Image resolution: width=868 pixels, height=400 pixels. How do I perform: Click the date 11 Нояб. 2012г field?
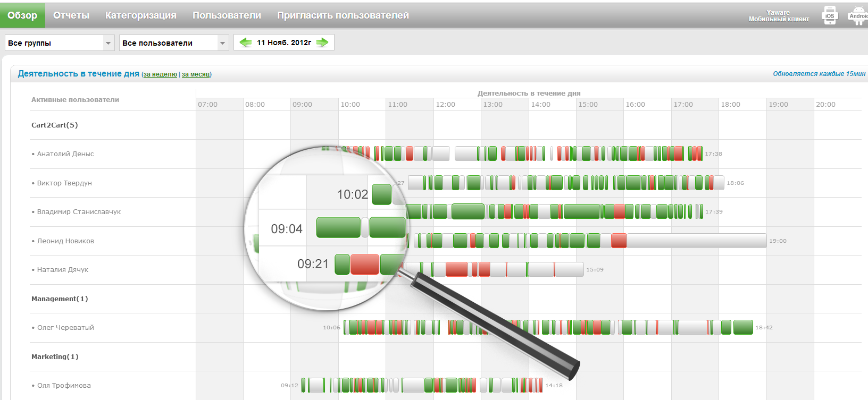point(284,42)
